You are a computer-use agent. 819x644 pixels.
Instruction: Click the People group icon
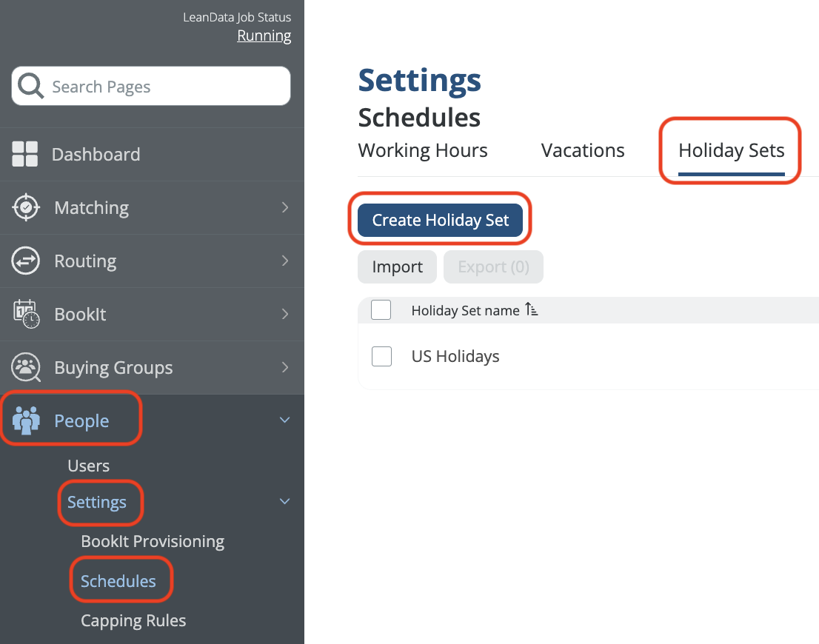(x=27, y=420)
